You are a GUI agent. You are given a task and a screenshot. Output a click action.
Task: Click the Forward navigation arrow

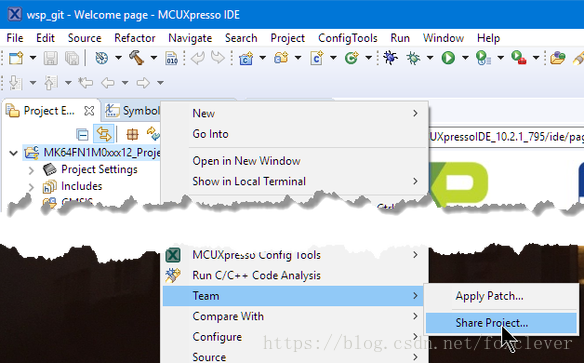(x=143, y=83)
